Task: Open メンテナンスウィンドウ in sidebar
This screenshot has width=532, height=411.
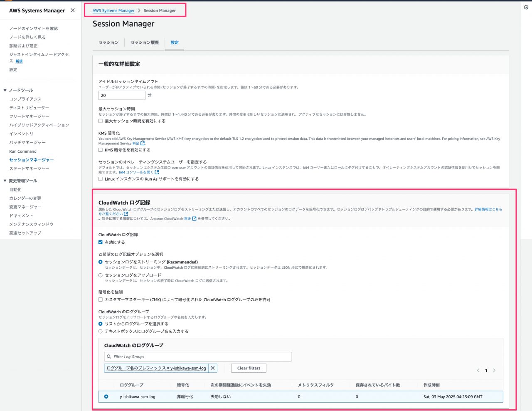Action: (x=31, y=225)
